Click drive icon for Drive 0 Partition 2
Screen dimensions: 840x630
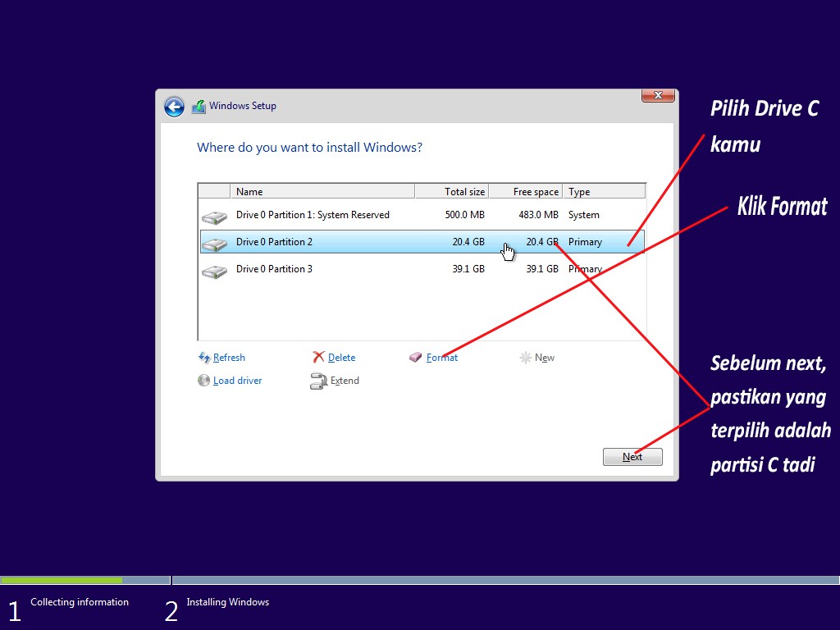click(x=214, y=244)
